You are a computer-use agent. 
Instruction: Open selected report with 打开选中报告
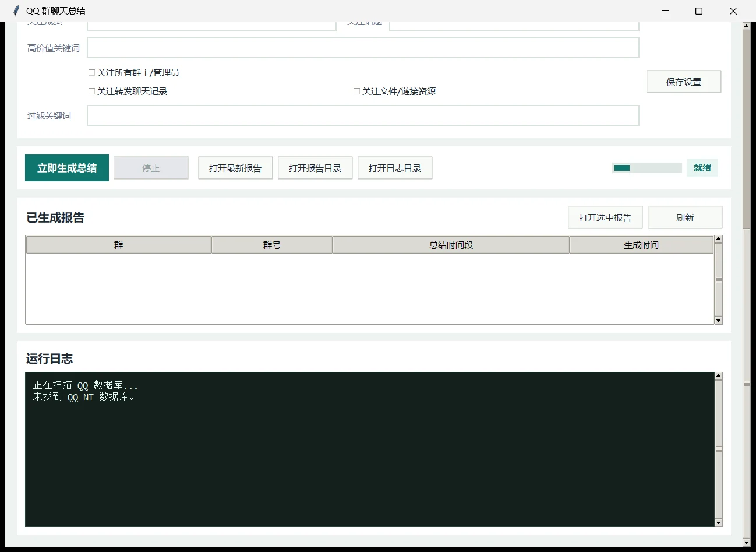coord(605,217)
